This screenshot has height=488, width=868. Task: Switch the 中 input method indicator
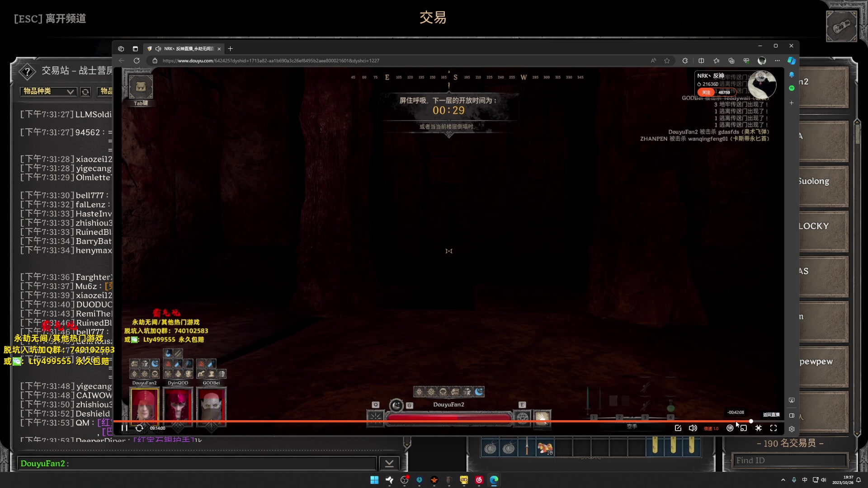[805, 480]
